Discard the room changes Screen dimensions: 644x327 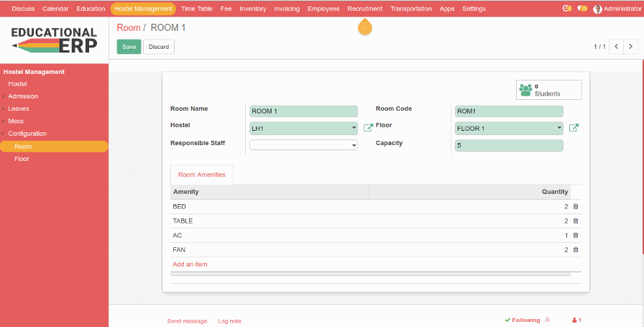(159, 47)
